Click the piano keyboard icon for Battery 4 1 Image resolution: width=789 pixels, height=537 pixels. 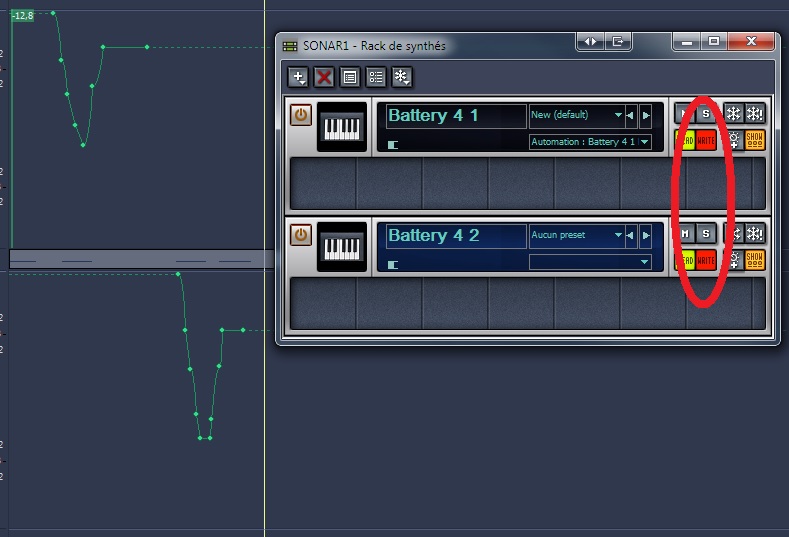[342, 127]
